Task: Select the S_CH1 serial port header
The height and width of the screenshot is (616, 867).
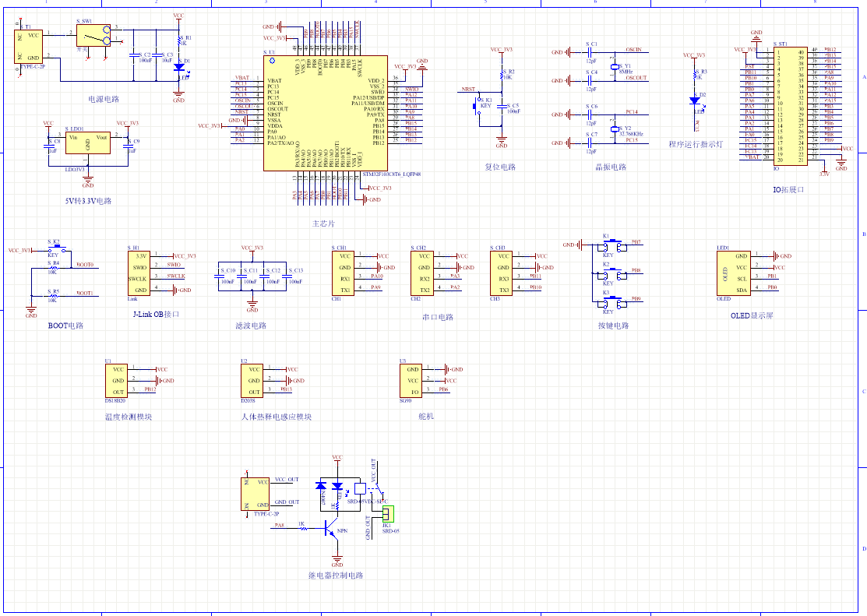Action: 342,273
